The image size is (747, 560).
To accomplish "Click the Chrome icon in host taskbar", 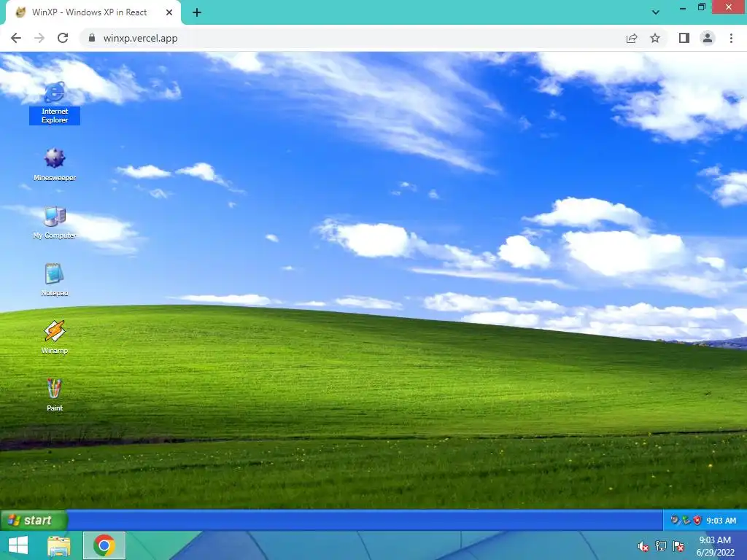I will click(104, 545).
